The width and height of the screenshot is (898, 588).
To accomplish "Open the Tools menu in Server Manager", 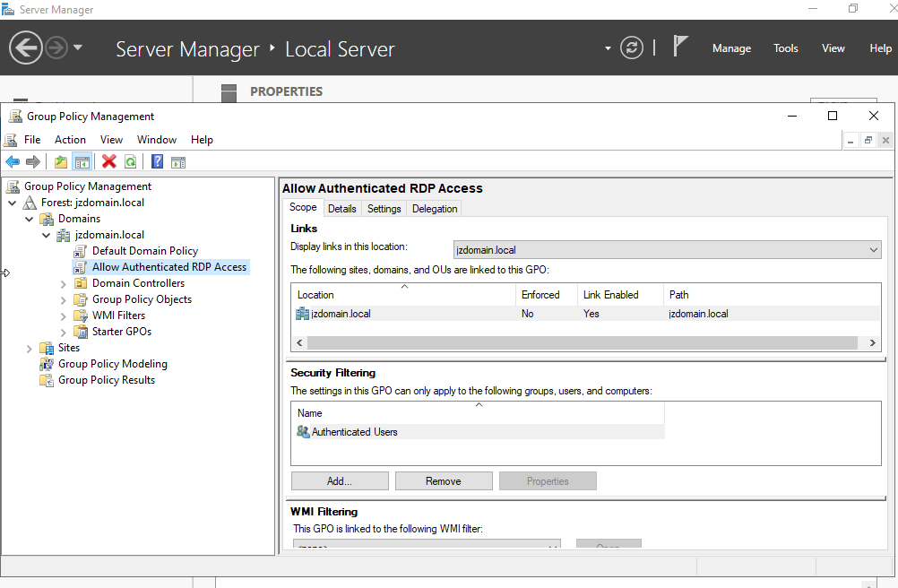I will (785, 48).
